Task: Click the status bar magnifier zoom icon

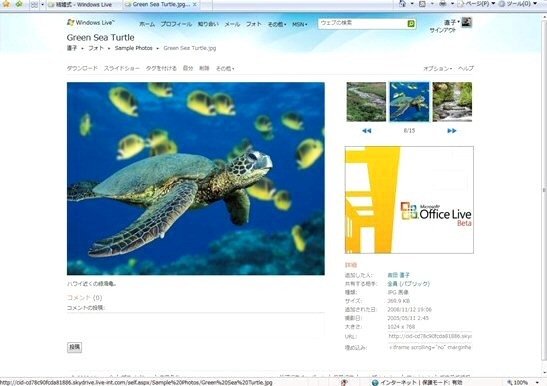Action: (x=510, y=383)
